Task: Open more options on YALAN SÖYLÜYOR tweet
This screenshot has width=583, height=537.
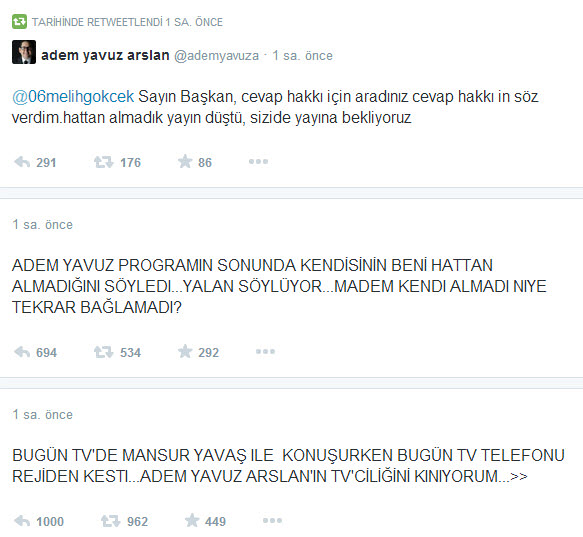Action: pos(265,351)
